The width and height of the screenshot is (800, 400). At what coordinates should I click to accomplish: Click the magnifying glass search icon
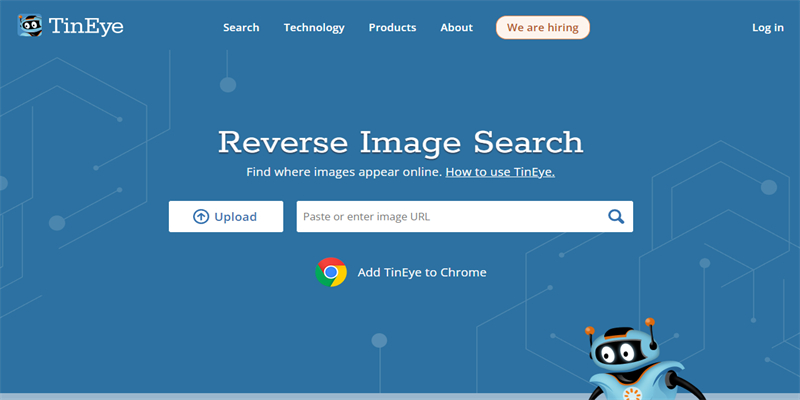tap(616, 217)
